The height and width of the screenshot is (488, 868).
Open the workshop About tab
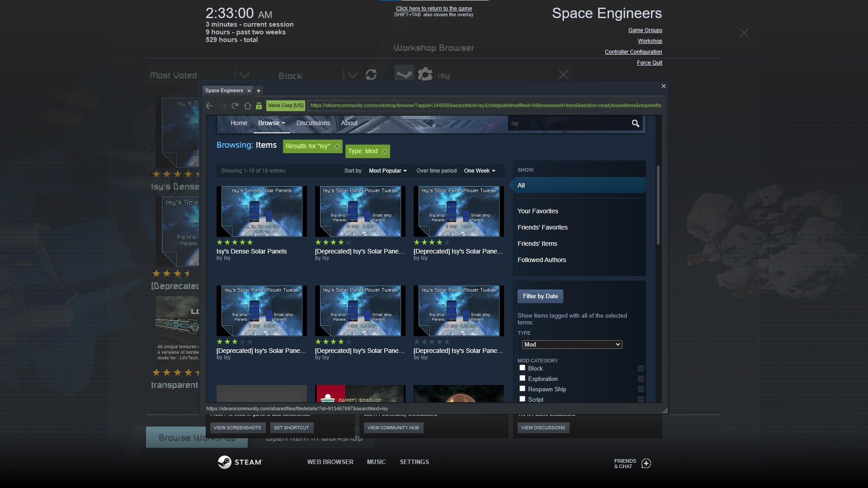pyautogui.click(x=349, y=123)
